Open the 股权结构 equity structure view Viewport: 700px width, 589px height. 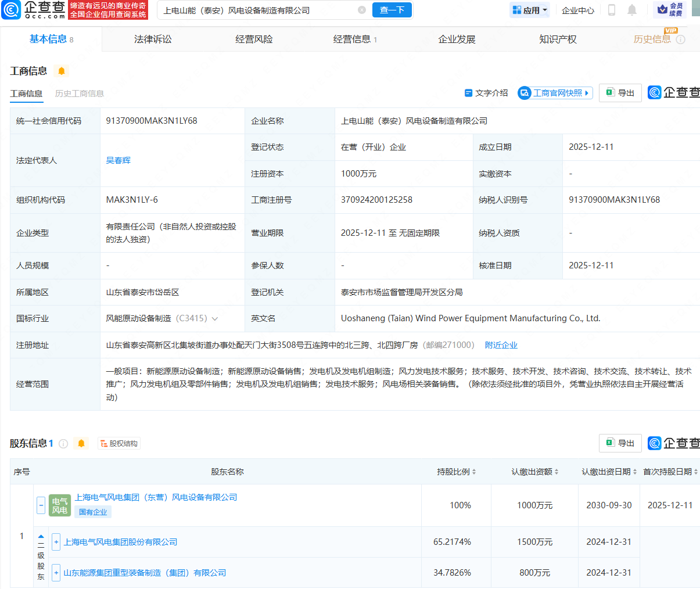(x=119, y=443)
